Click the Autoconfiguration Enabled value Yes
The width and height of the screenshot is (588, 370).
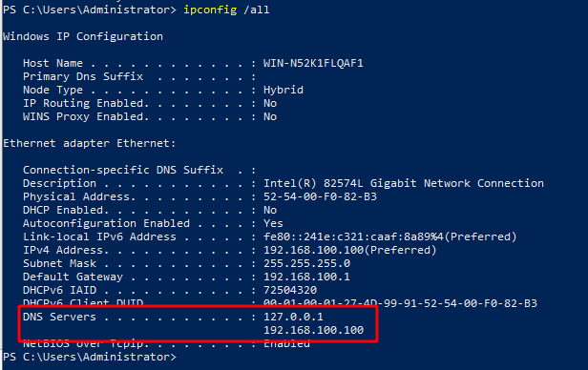(x=273, y=223)
